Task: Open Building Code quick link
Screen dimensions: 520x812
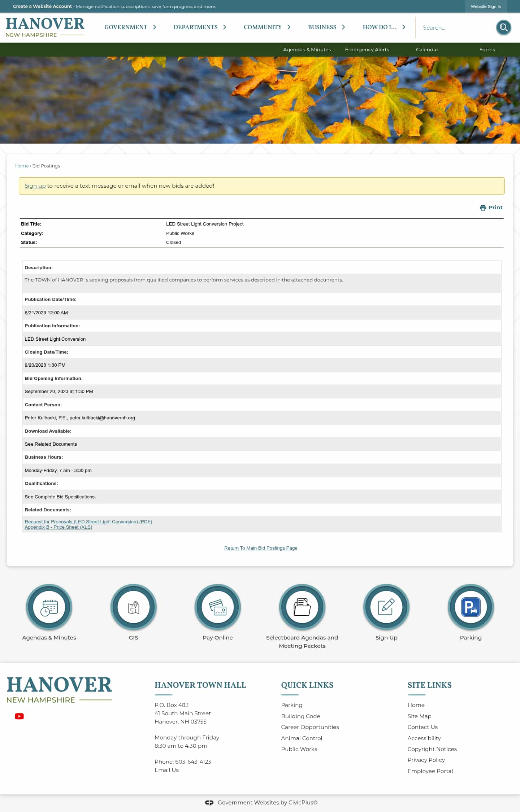Action: (x=300, y=716)
